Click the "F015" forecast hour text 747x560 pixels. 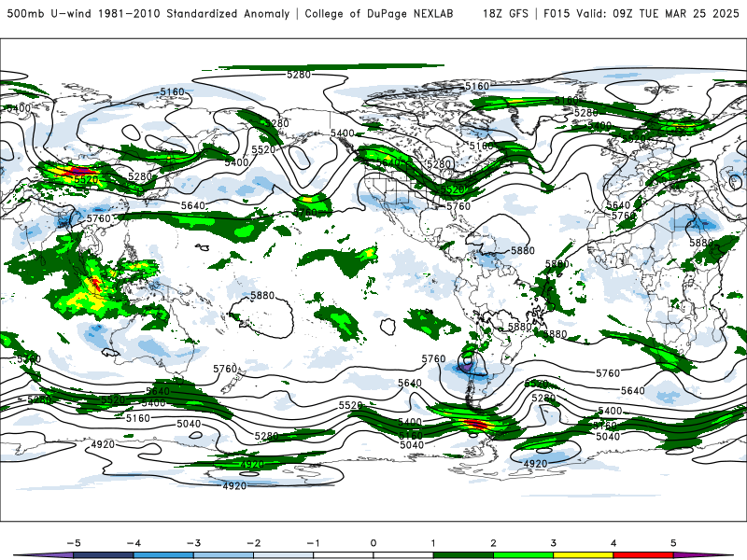557,14
